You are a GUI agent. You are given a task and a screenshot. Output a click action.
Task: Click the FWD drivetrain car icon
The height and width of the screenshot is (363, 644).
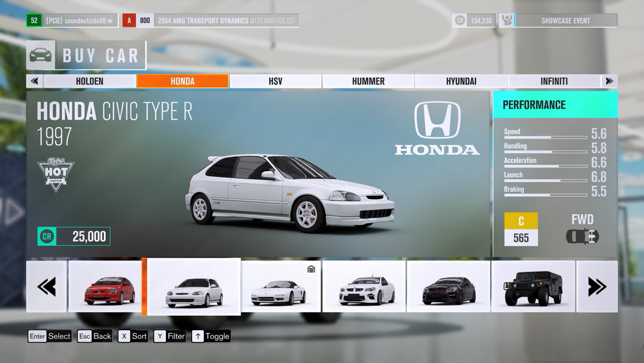(583, 236)
